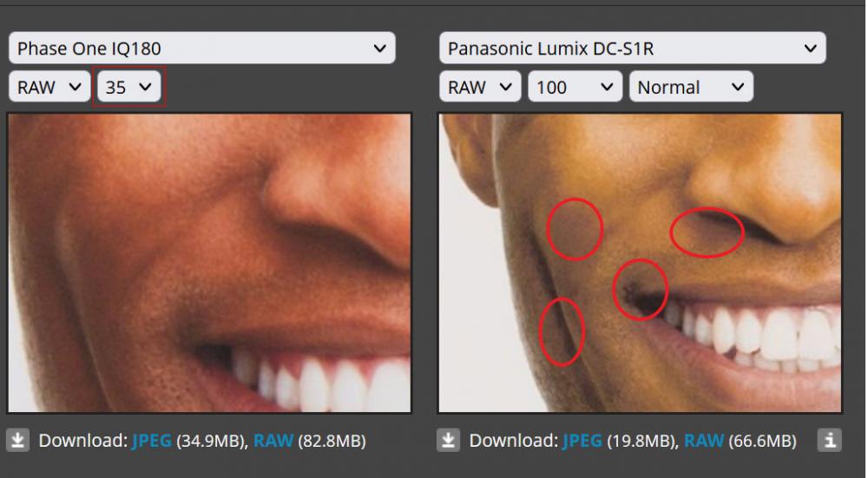Click the Panasonic Lumix DC-S1R sample image crop
Screen dimensions: 868x478
[x=640, y=263]
